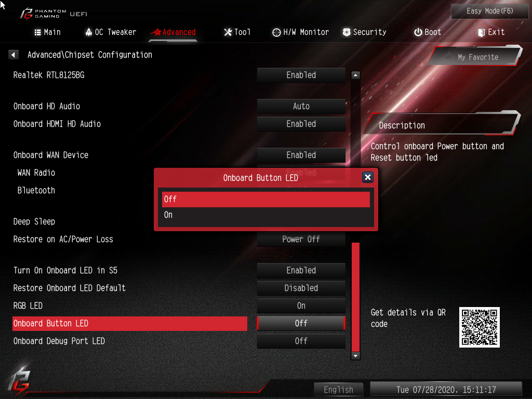This screenshot has height=399, width=532.
Task: Click the red vertical scrollbar thumb
Action: [355, 297]
